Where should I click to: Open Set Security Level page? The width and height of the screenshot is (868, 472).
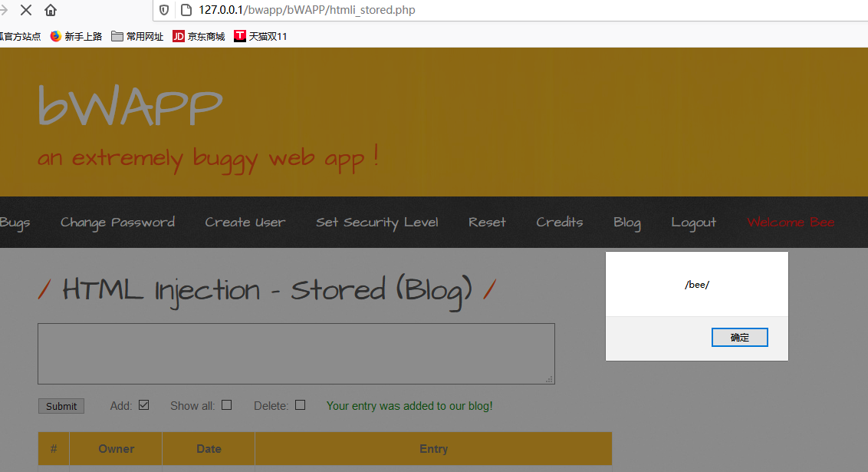click(x=377, y=223)
